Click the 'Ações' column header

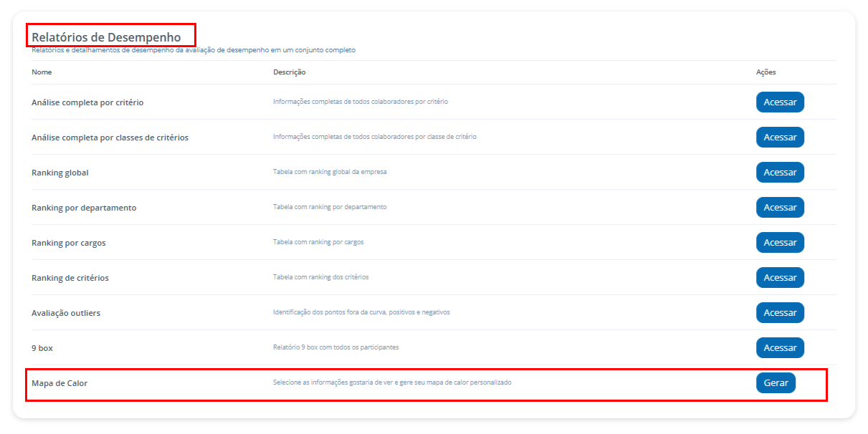coord(766,72)
